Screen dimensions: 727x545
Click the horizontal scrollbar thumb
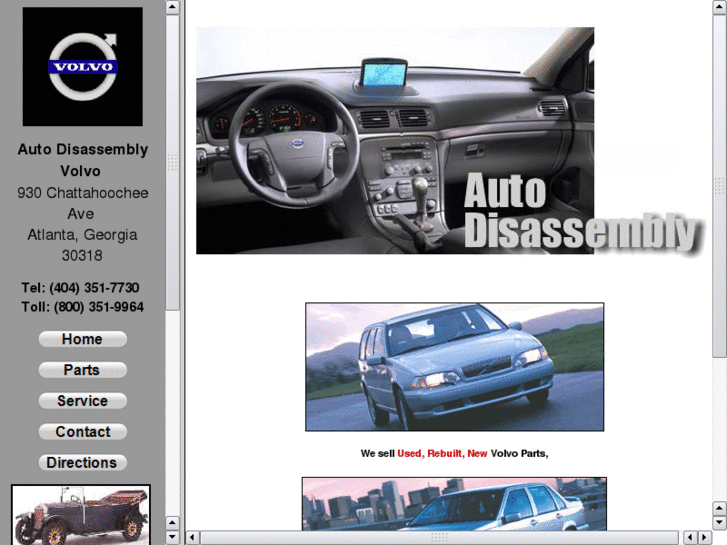pyautogui.click(x=439, y=538)
